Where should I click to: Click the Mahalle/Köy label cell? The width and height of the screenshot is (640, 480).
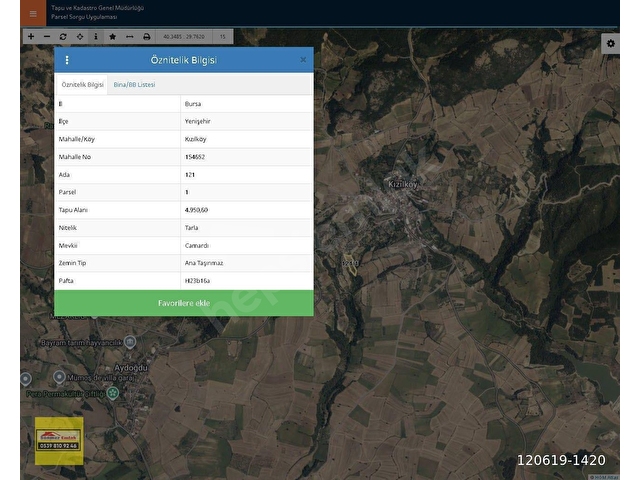117,139
